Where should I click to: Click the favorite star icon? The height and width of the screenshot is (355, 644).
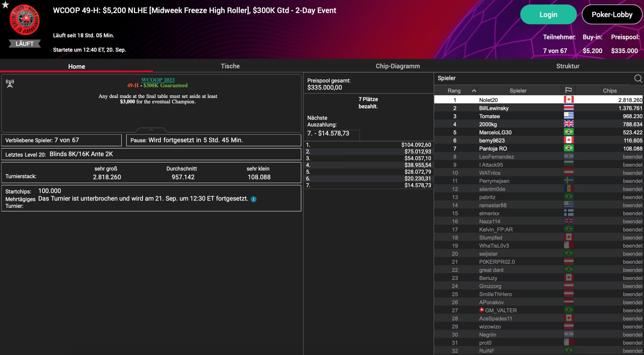tap(5, 5)
